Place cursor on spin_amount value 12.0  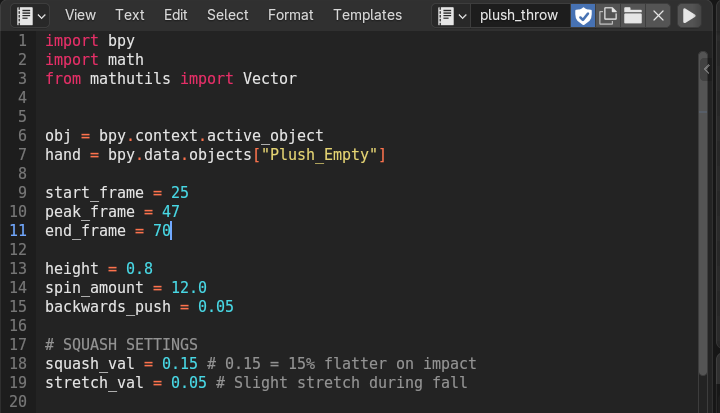coord(188,288)
